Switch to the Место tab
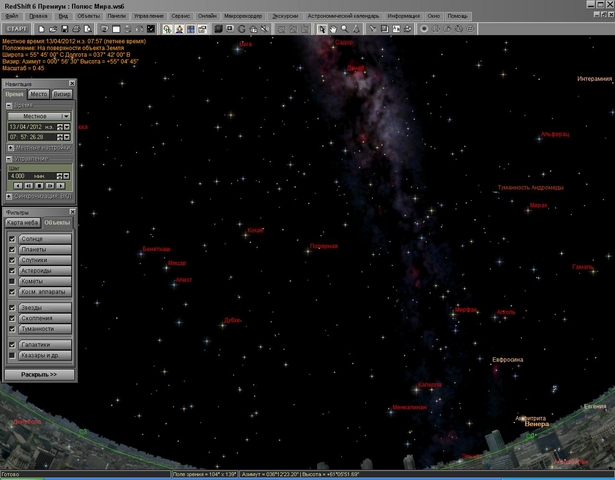Image resolution: width=615 pixels, height=480 pixels. [x=38, y=94]
